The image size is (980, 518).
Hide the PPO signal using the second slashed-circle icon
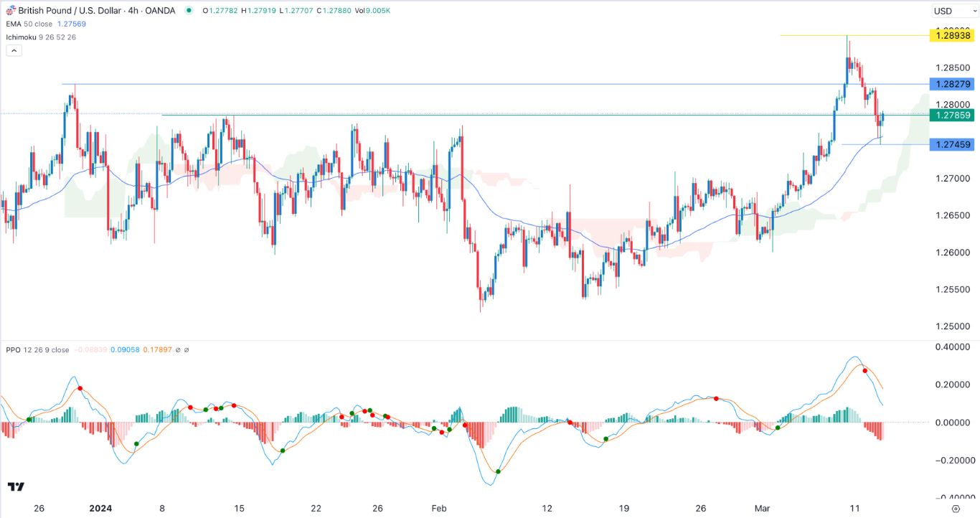pyautogui.click(x=187, y=350)
